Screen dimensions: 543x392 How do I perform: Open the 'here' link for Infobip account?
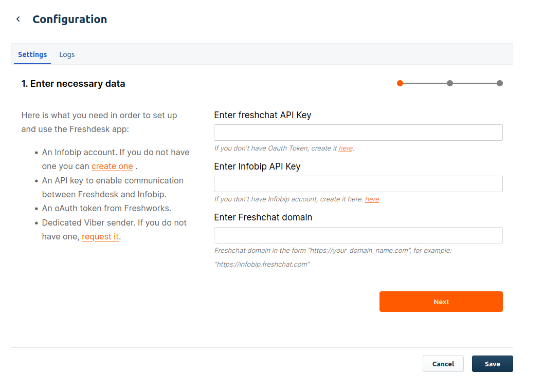(372, 199)
